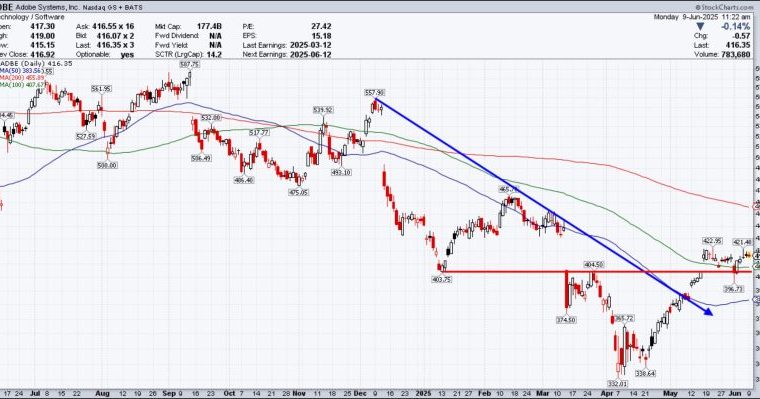Click 'Dec' on the date axis
This screenshot has height=399, width=760.
click(x=361, y=394)
